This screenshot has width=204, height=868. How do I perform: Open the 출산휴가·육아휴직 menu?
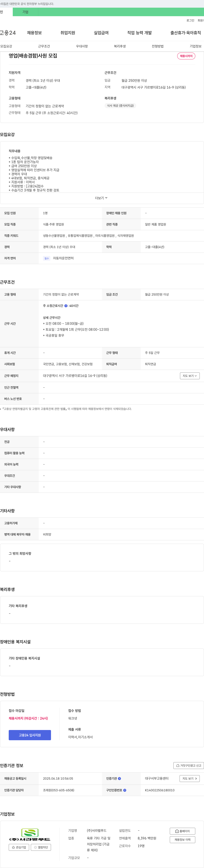[186, 33]
